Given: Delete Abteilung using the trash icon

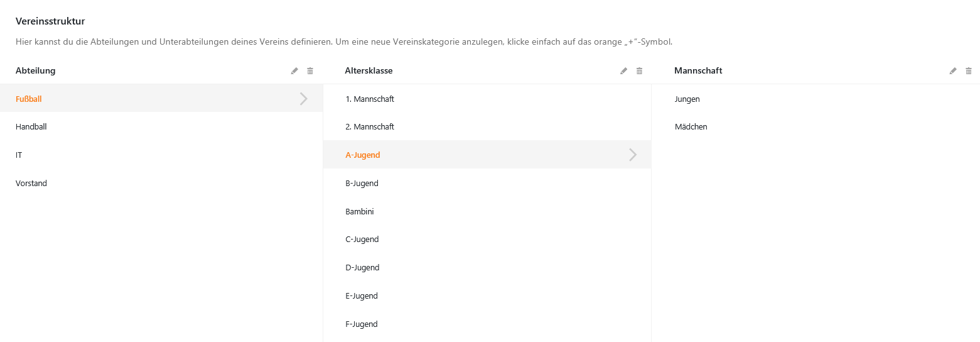Looking at the screenshot, I should point(310,71).
